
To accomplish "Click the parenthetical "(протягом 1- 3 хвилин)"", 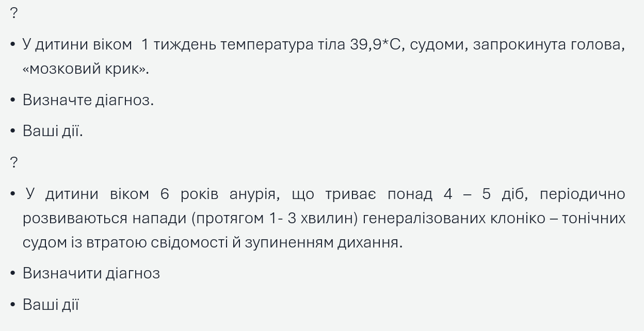I will [275, 218].
